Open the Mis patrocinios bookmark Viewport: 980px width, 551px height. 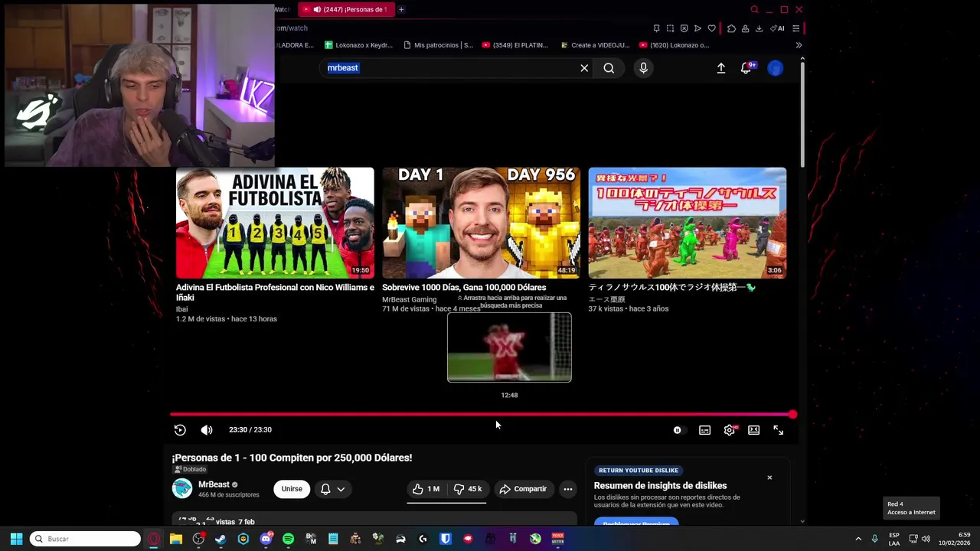438,45
